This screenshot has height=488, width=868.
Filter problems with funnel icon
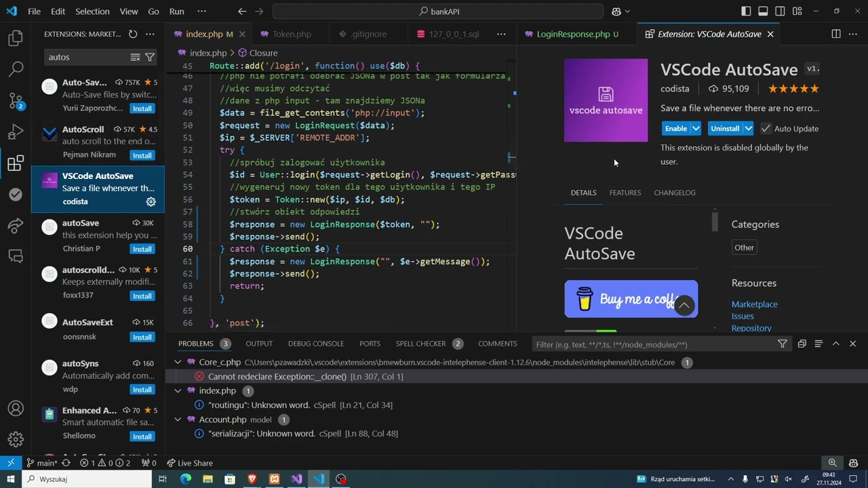783,344
